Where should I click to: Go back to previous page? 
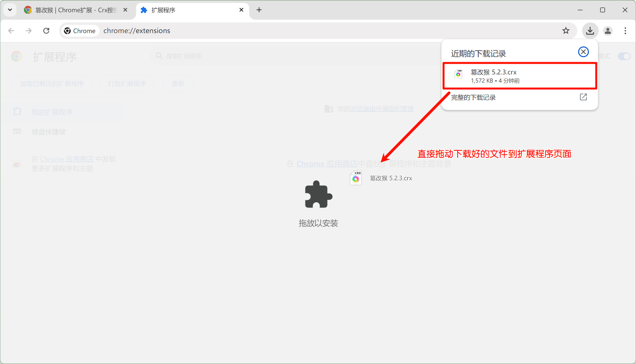11,31
